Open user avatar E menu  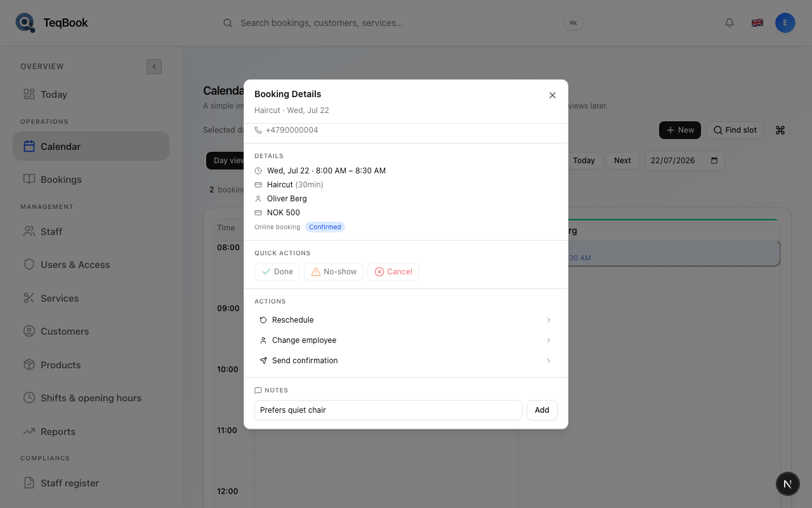785,23
